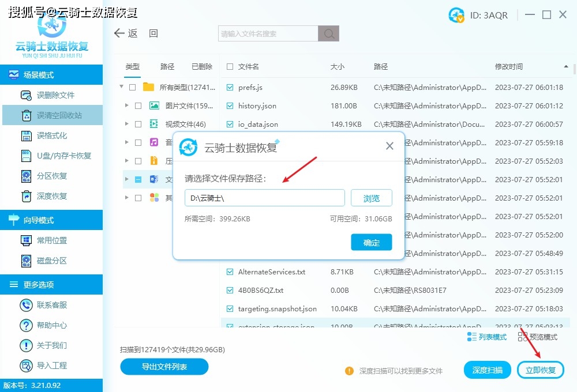The width and height of the screenshot is (577, 392).
Task: Select the 误删除文件 recovery mode icon
Action: 27,95
